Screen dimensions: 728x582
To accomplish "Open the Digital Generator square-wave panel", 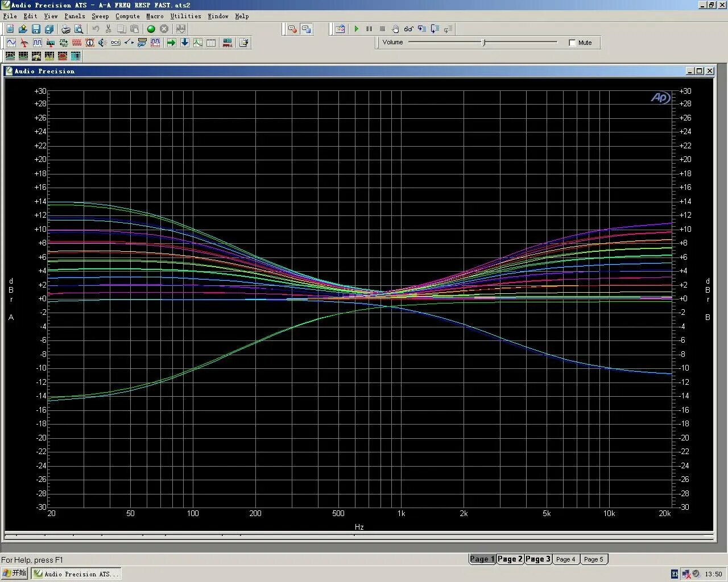I will pos(37,43).
